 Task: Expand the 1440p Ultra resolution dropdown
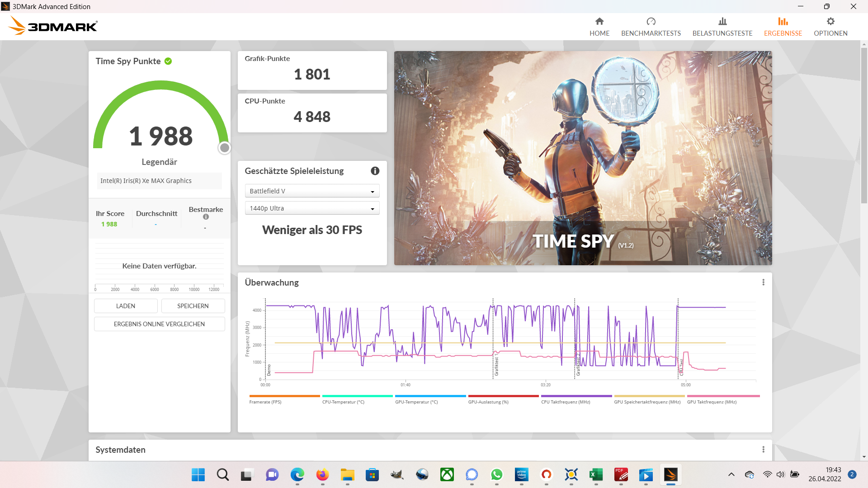312,208
